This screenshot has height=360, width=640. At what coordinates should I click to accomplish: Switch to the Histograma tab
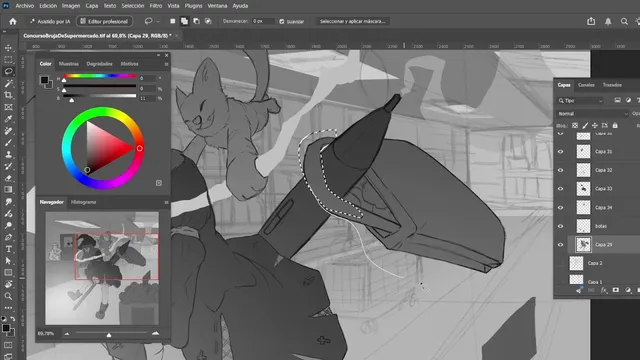click(x=83, y=202)
